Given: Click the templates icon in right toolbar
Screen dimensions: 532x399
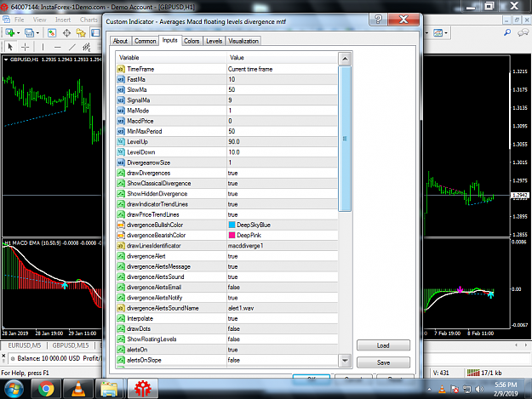Looking at the screenshot, I should tap(438, 33).
